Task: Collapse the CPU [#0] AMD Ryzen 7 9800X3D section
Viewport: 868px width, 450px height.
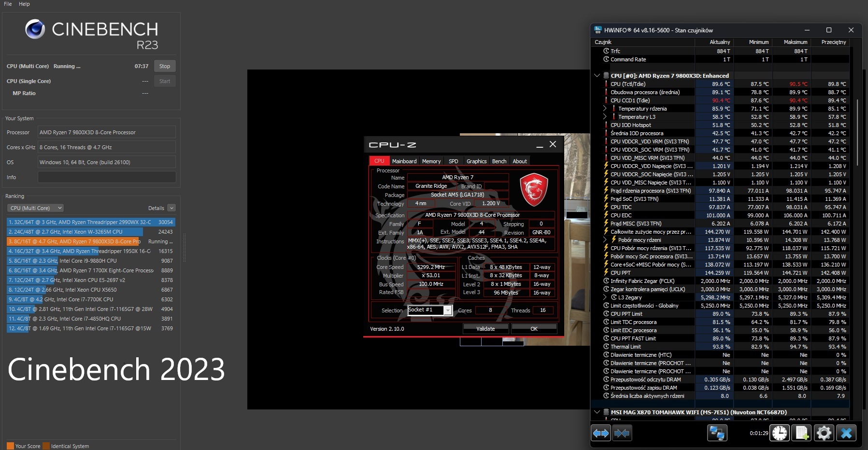Action: (597, 76)
